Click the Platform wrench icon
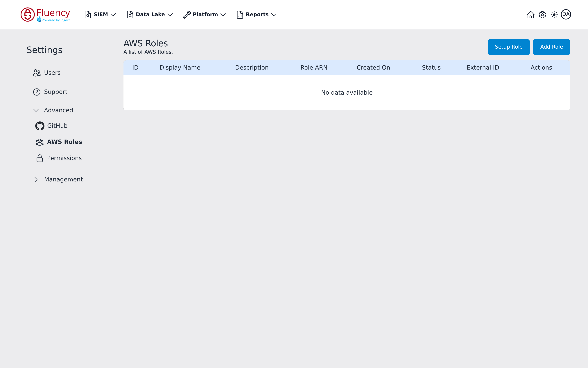 [187, 15]
